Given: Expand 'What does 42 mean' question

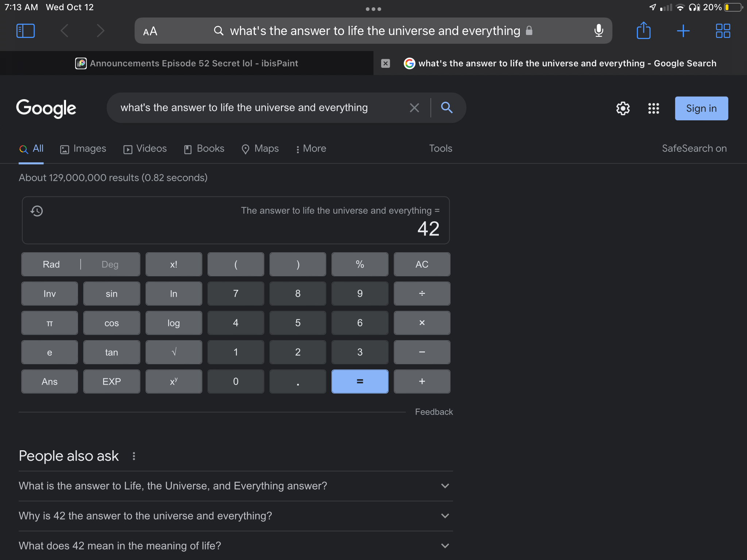Looking at the screenshot, I should click(x=236, y=546).
